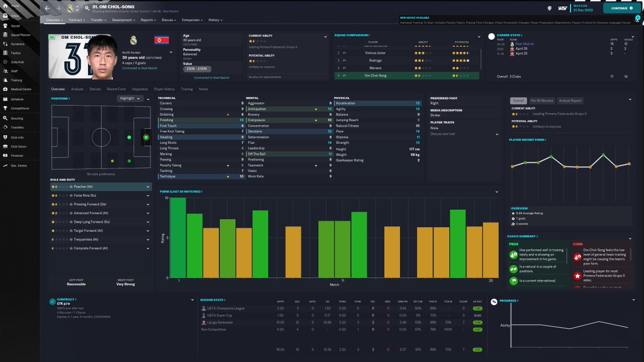
Task: Expand Poacher (At) role row
Action: (x=148, y=187)
